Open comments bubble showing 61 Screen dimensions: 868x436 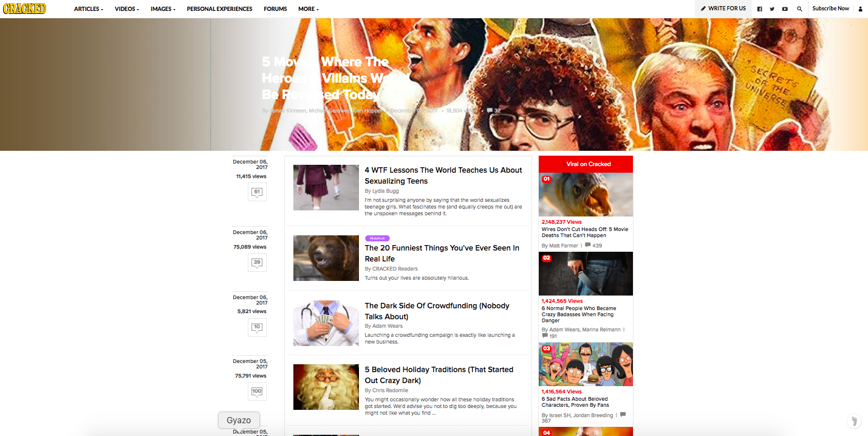pos(257,192)
